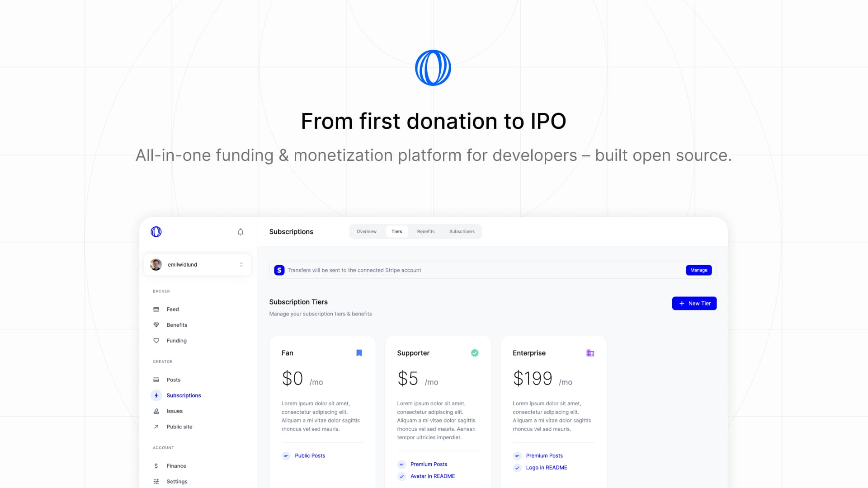Click Premium Posts on the Supporter tier
The width and height of the screenshot is (868, 488).
click(429, 465)
